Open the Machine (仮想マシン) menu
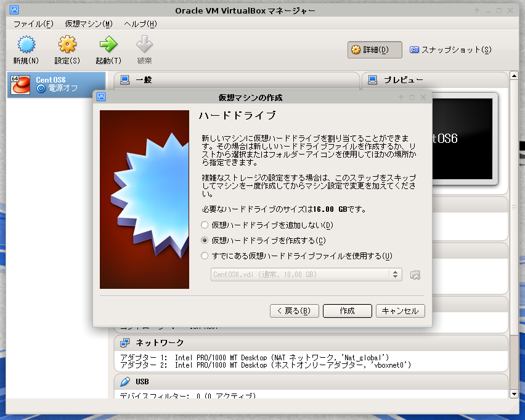The width and height of the screenshot is (525, 420). pos(89,24)
